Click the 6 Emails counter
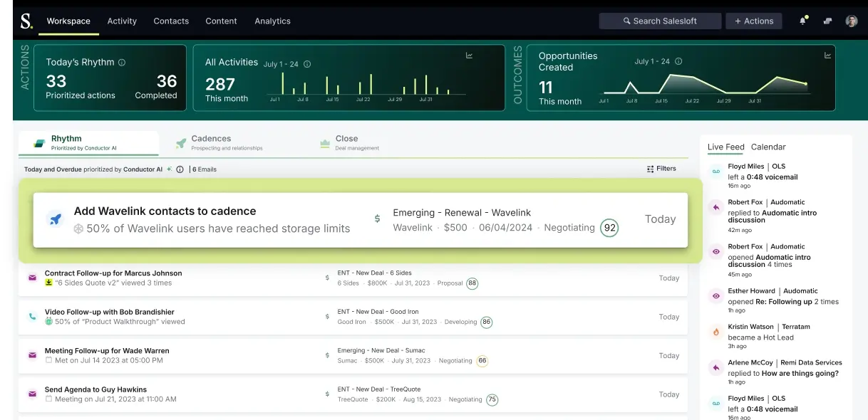Screen dimensions: 868x420 pyautogui.click(x=205, y=169)
